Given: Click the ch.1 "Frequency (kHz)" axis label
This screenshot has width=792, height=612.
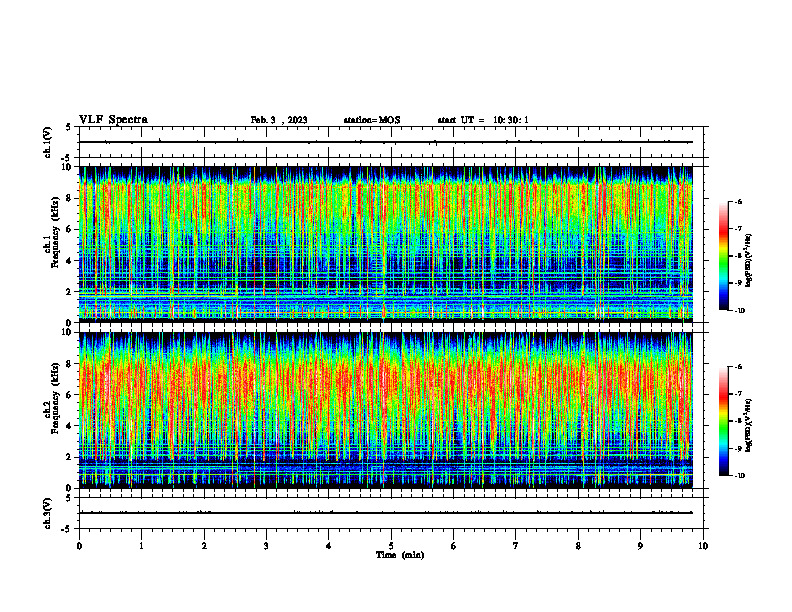Looking at the screenshot, I should (x=56, y=232).
